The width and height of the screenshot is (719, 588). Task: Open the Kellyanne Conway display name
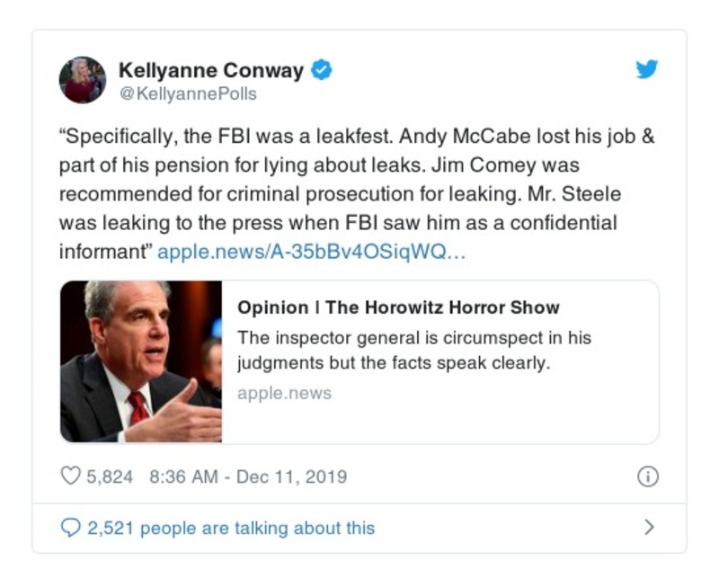[211, 69]
